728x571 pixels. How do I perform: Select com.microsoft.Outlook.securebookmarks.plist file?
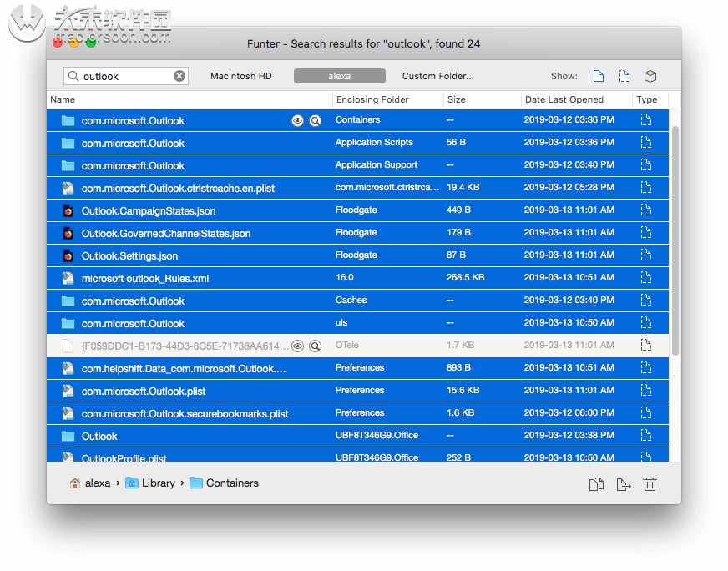(x=357, y=413)
